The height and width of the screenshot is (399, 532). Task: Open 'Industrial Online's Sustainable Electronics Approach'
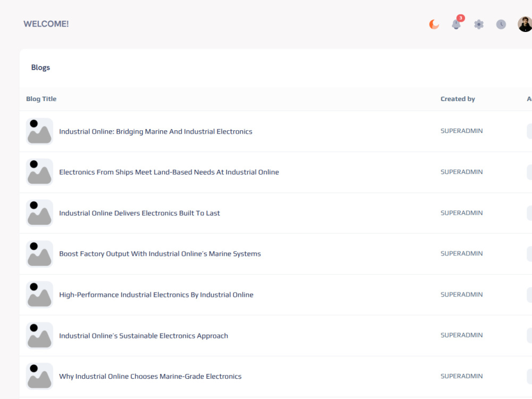(x=144, y=336)
